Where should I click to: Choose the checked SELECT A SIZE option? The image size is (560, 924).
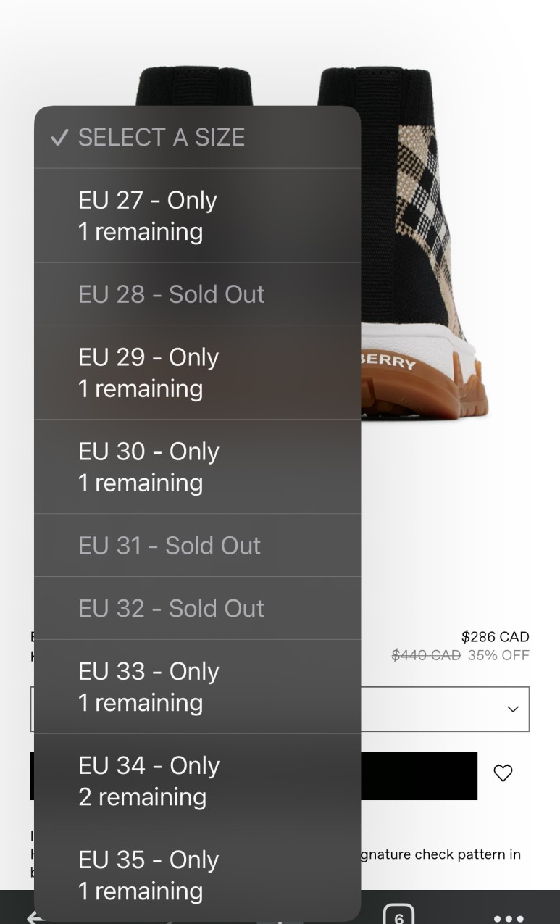[x=197, y=137]
